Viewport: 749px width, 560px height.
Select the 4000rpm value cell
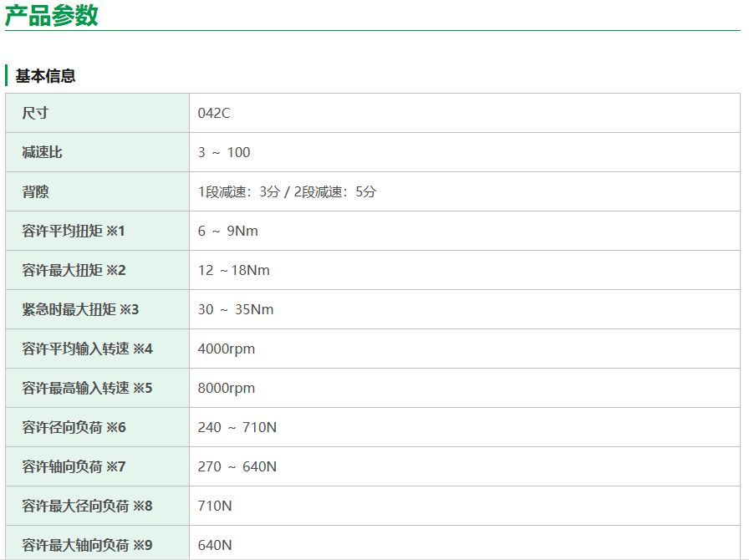pyautogui.click(x=227, y=349)
